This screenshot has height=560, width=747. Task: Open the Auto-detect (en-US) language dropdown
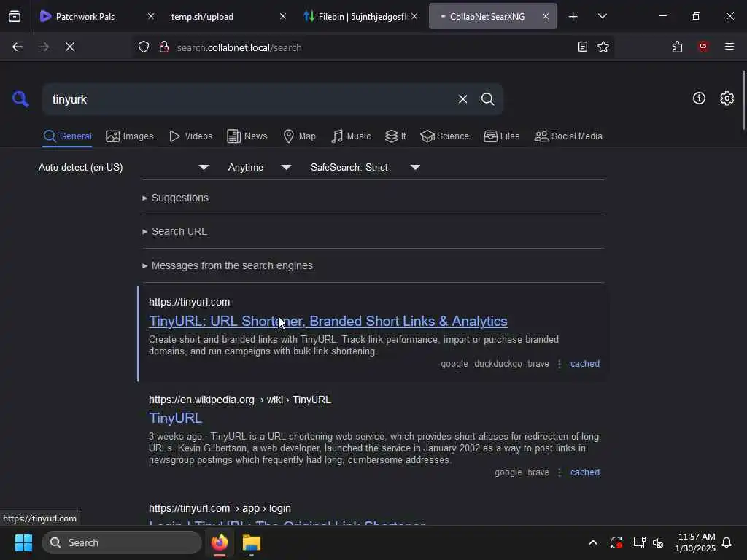point(123,167)
